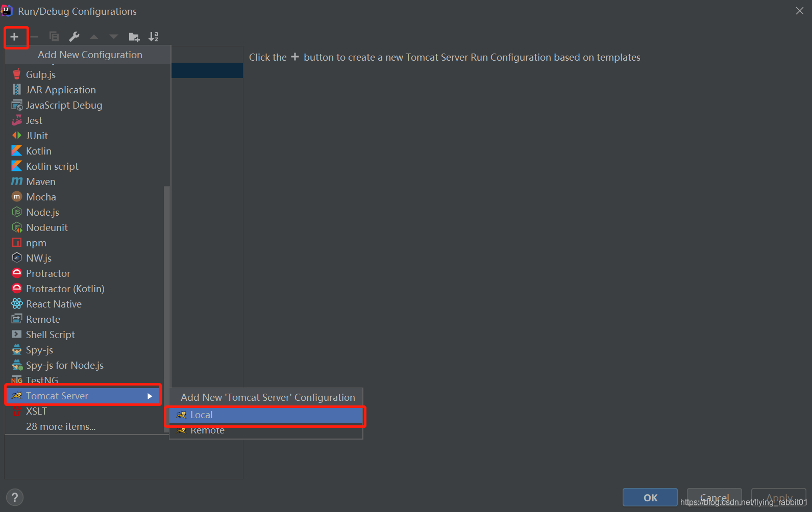Click the Mocha icon
Viewport: 812px width, 512px height.
pos(17,197)
